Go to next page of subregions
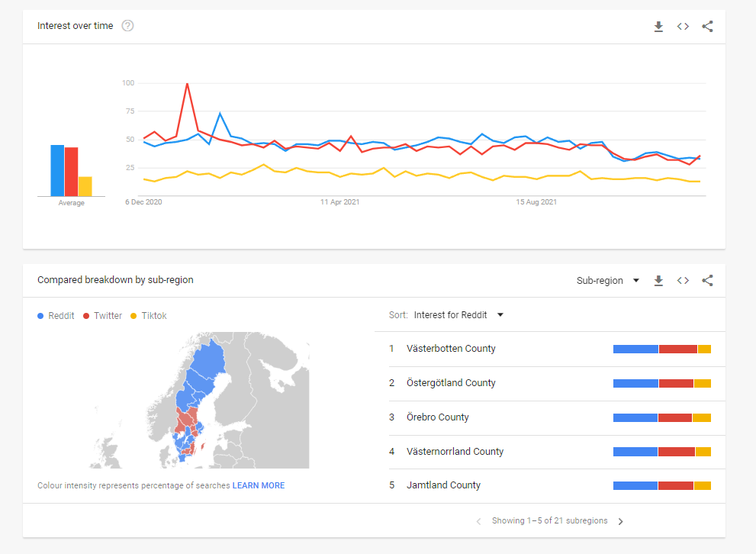Screen dimensions: 756x554 point(620,522)
